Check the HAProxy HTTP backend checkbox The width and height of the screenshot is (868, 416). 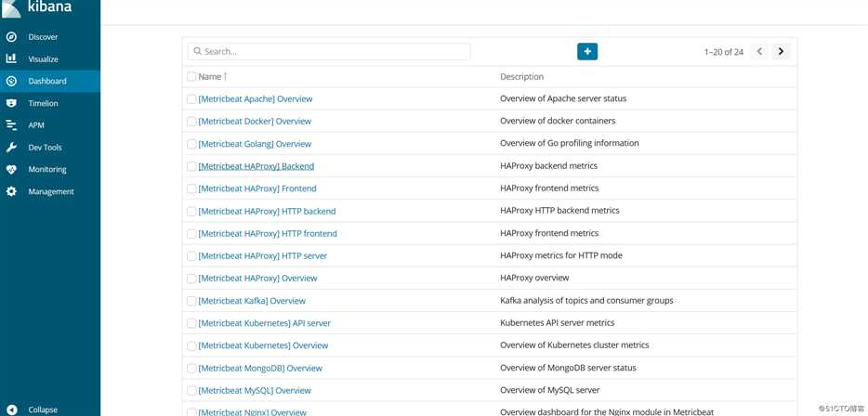191,212
